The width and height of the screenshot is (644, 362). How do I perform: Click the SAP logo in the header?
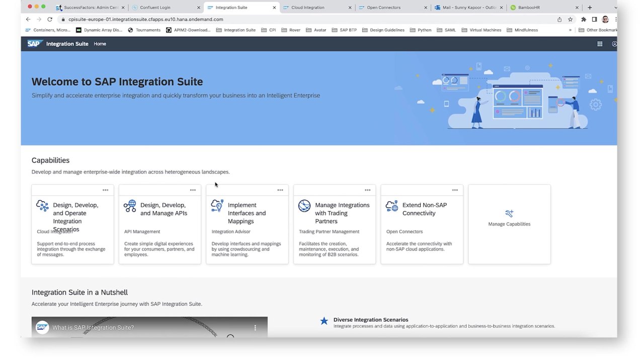(35, 44)
